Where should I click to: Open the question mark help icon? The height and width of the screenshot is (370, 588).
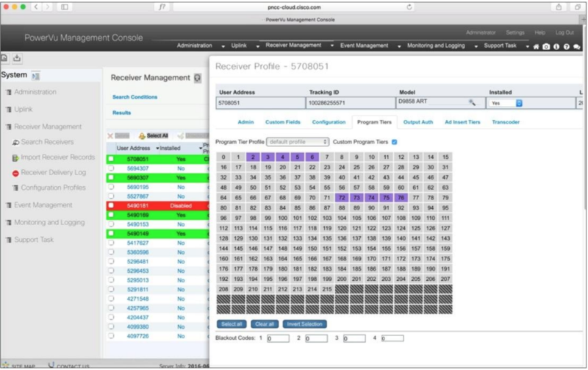[567, 46]
